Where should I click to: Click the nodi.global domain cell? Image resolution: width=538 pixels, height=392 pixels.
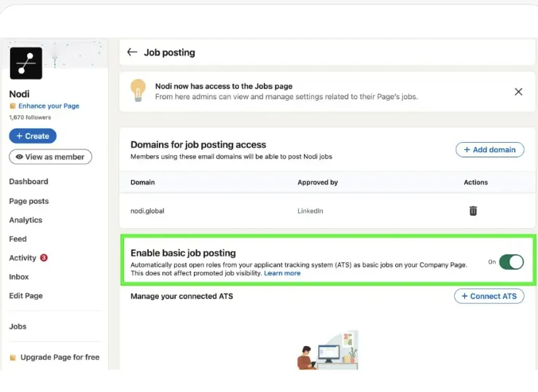pos(147,211)
